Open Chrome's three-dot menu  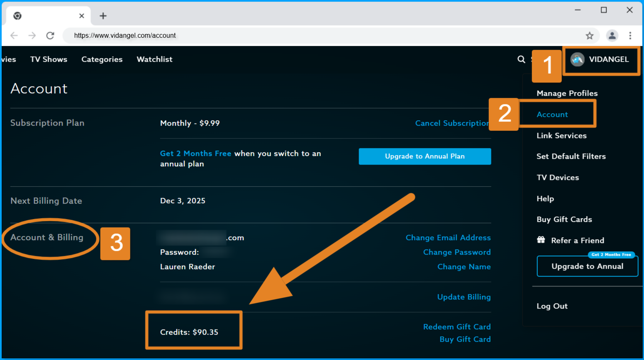[630, 36]
